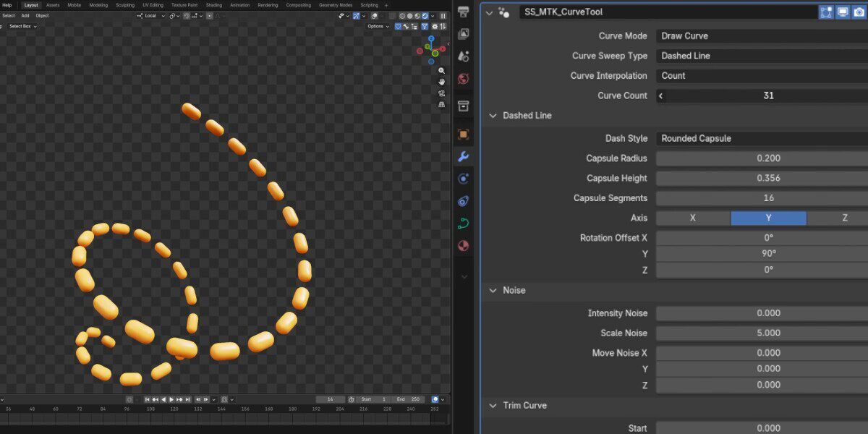Select the X axis option

[693, 218]
